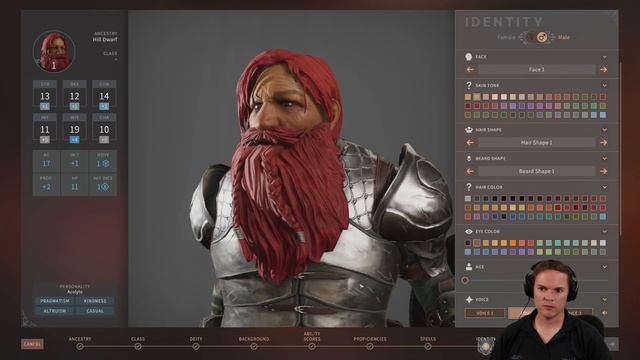
Task: Select the next face with right arrow
Action: point(603,70)
